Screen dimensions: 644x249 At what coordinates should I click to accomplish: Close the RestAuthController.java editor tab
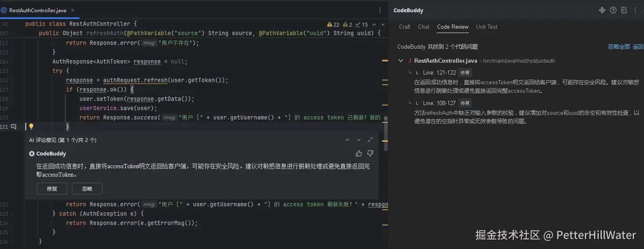tap(73, 10)
